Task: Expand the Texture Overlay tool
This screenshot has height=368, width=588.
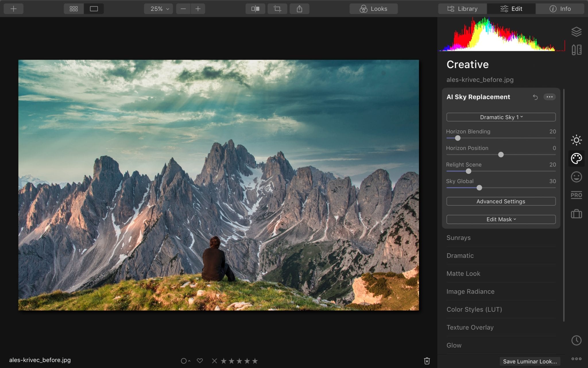Action: point(501,327)
